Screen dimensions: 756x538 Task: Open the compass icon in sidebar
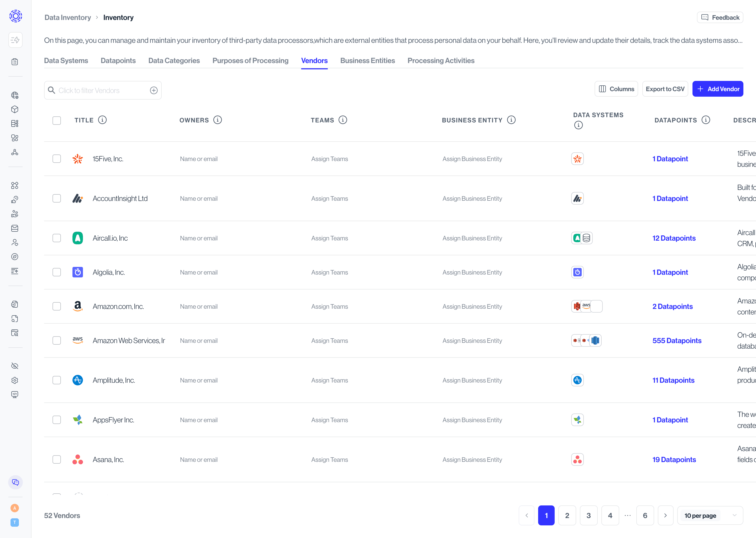[x=14, y=257]
